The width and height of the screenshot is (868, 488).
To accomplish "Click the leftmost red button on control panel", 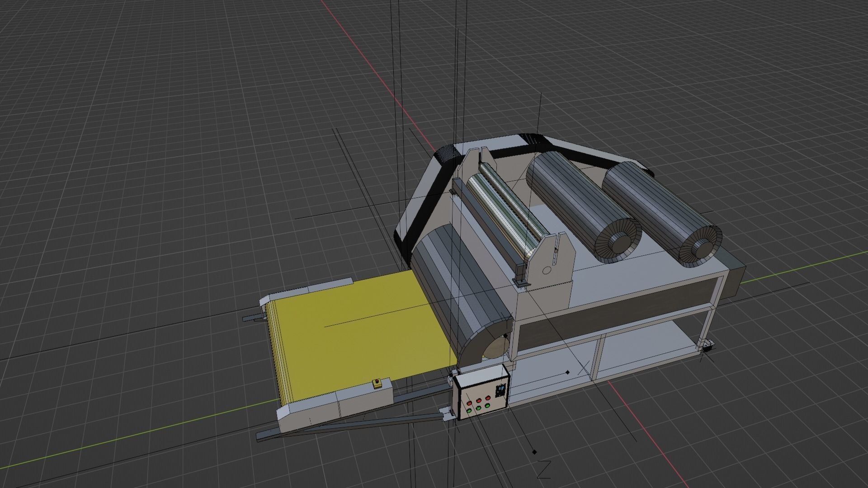I will point(469,404).
